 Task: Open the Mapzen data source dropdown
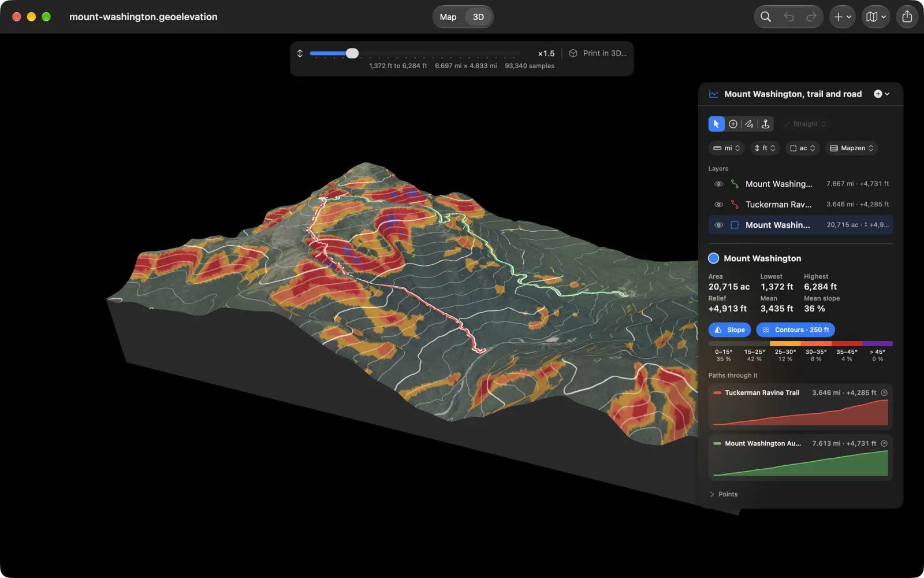(x=852, y=148)
